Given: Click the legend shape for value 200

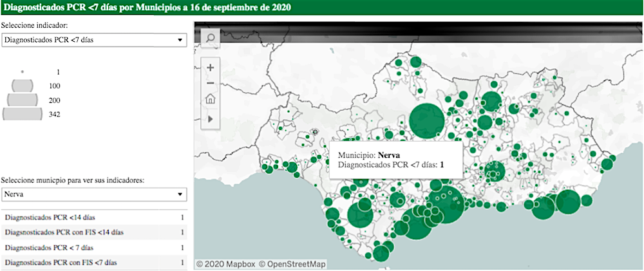Looking at the screenshot, I should point(23,100).
